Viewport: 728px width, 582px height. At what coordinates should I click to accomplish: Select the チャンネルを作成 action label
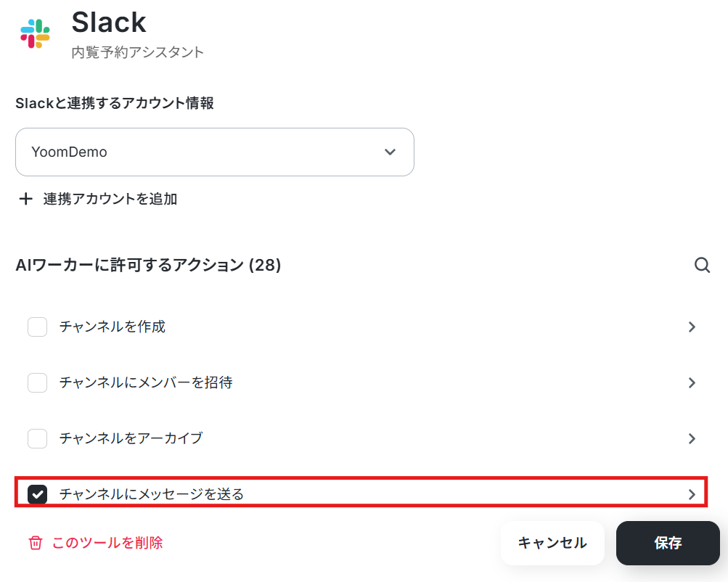[x=113, y=327]
